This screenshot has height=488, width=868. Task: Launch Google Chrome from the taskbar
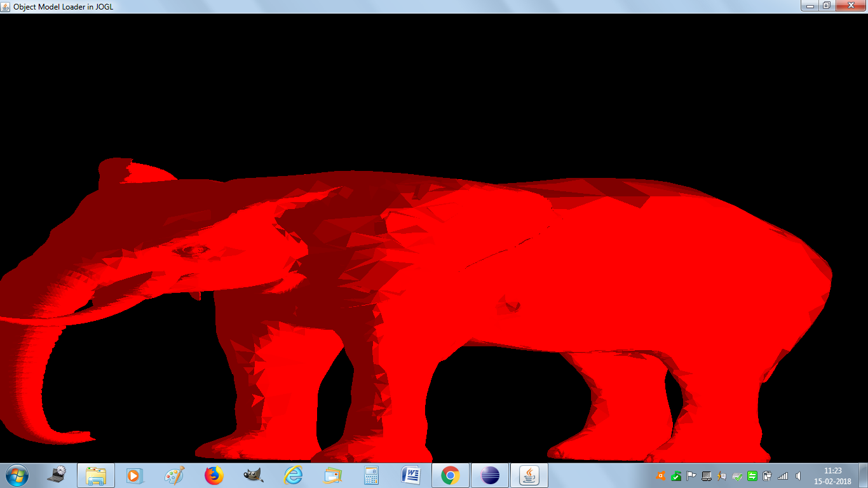[x=450, y=474]
